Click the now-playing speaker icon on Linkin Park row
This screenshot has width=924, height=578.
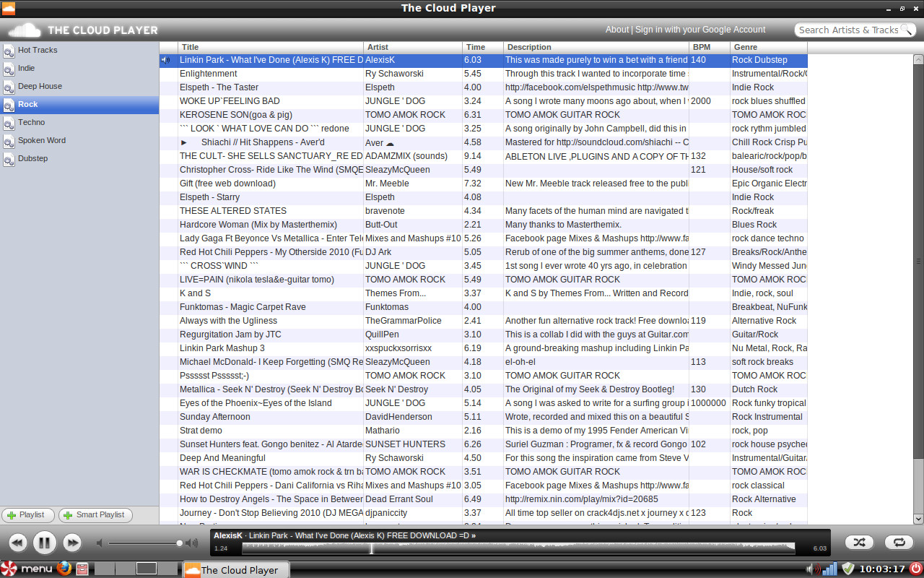coord(166,60)
